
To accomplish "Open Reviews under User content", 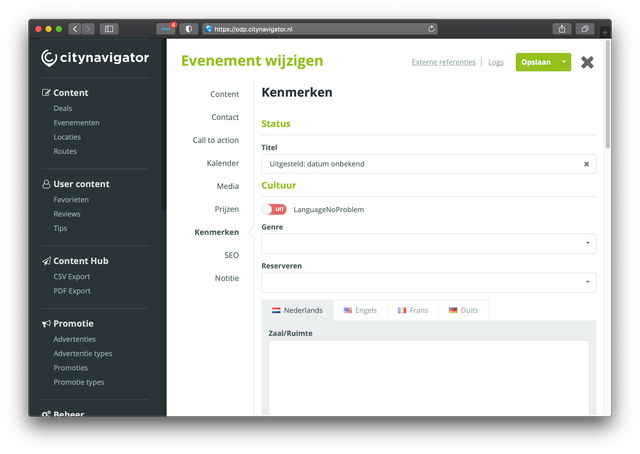I will pyautogui.click(x=67, y=214).
